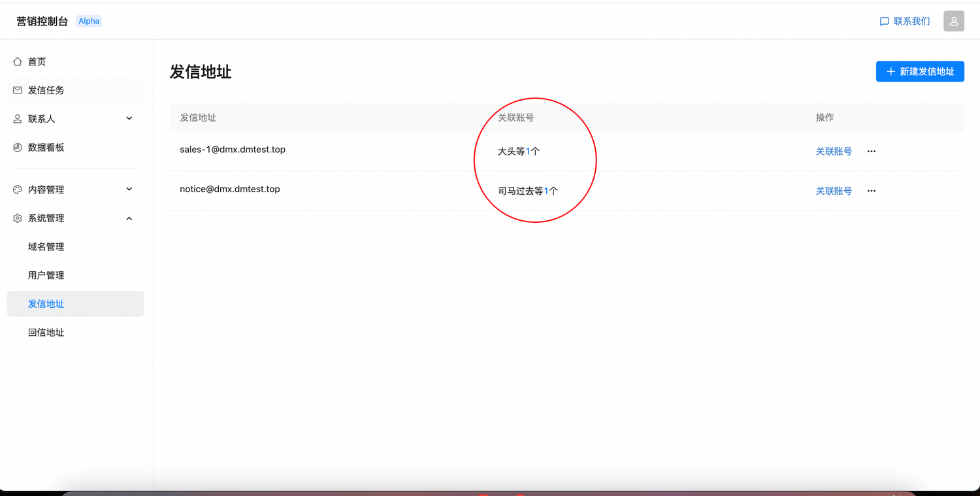Expand the 内容管理 submenu chevron

point(129,189)
